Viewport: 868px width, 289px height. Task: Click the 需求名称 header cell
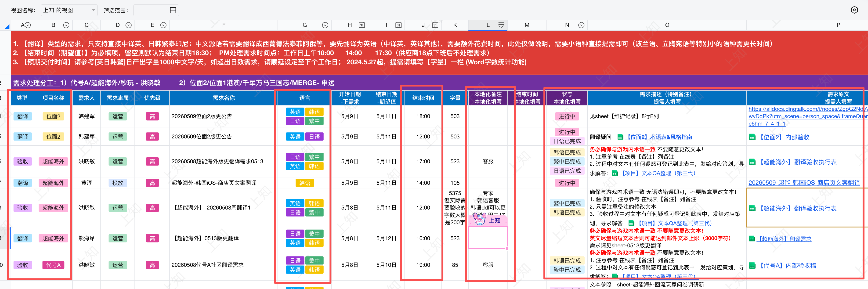coord(224,98)
